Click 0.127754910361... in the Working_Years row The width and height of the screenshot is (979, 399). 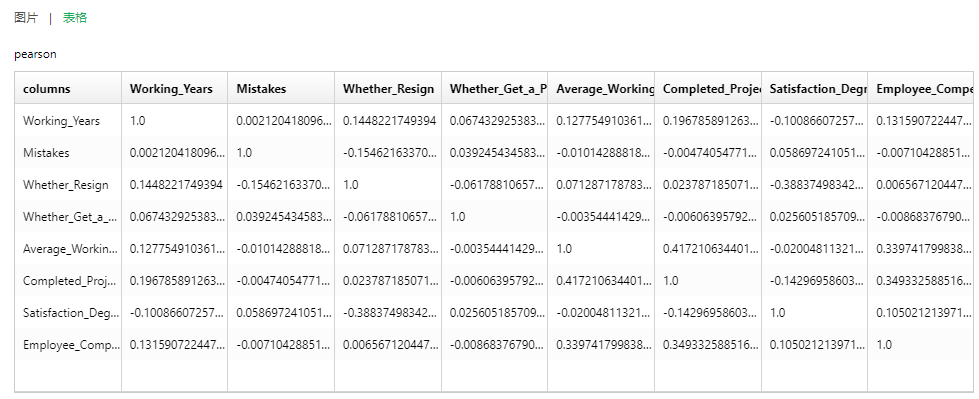pyautogui.click(x=604, y=121)
